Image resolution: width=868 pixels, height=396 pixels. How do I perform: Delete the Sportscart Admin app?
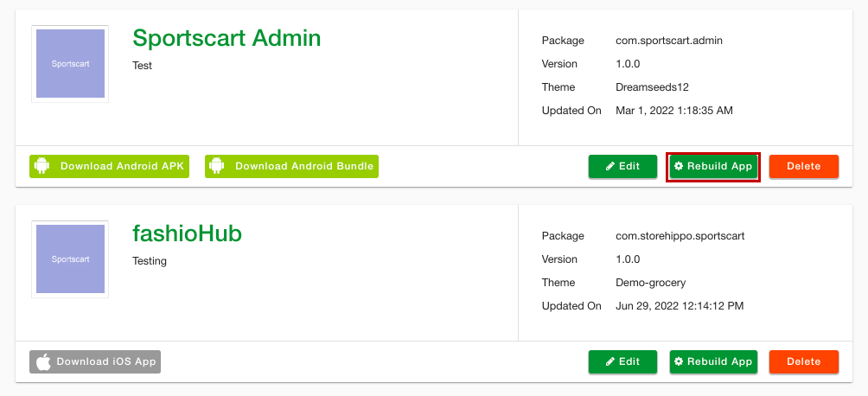(x=803, y=166)
